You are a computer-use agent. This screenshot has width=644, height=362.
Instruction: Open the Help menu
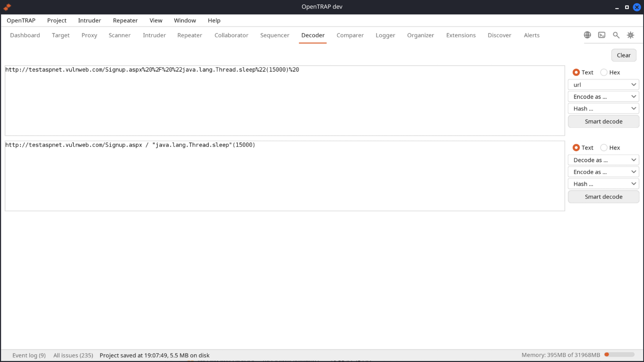pyautogui.click(x=214, y=20)
